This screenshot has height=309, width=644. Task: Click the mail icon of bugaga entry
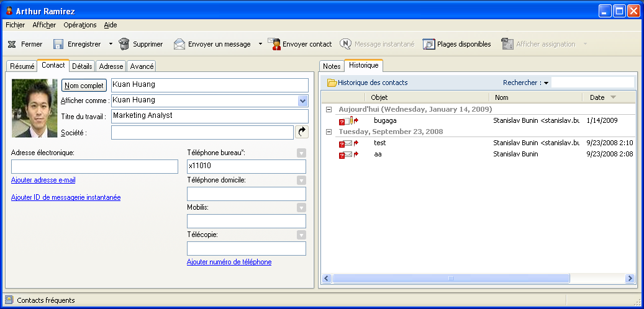(348, 120)
